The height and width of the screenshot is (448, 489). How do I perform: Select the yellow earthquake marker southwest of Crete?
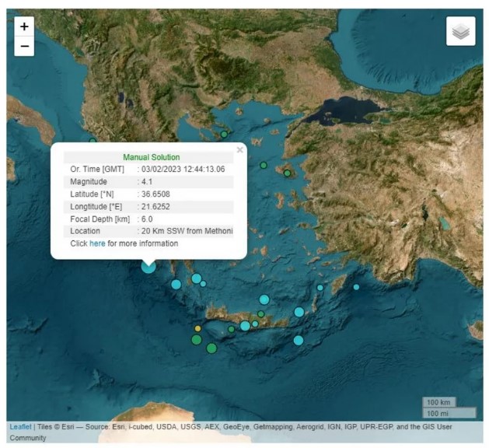coord(197,328)
